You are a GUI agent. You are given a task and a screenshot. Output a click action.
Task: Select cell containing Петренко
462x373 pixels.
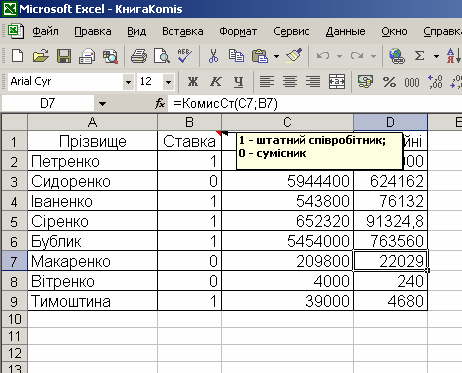92,161
